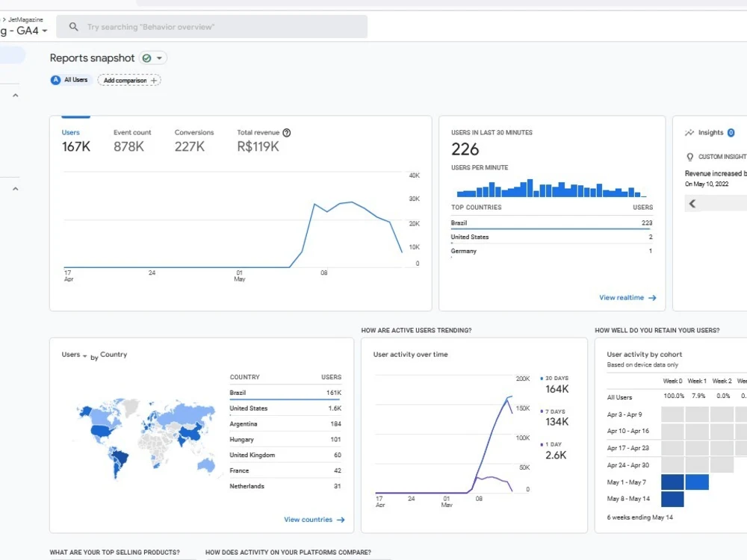
Task: Collapse the lower sidebar section chevron
Action: click(x=15, y=189)
